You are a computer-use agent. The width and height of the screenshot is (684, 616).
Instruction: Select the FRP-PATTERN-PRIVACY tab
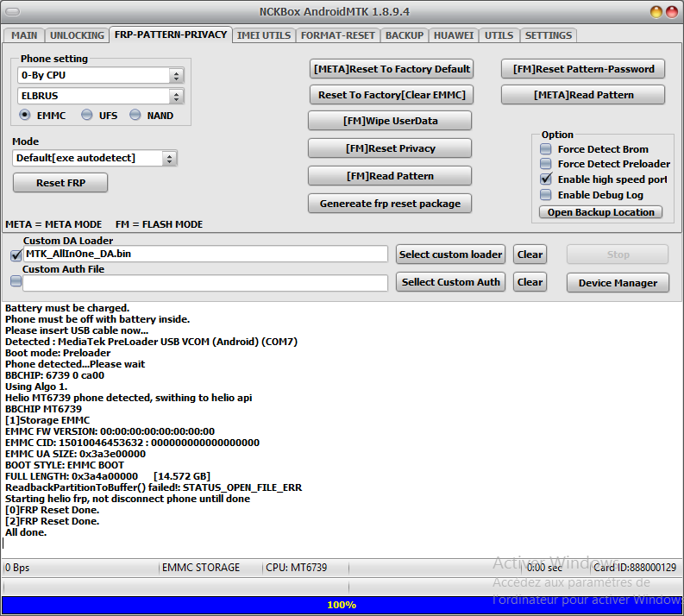tap(171, 35)
